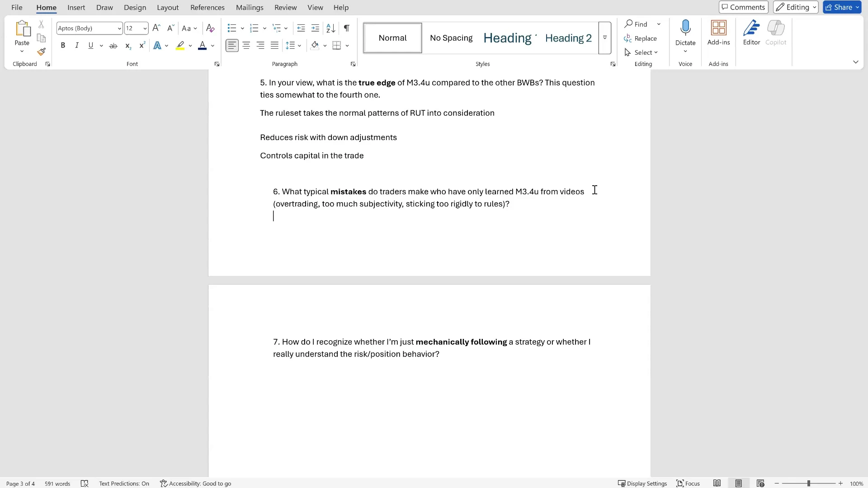Toggle show/hide paragraph marks
Image resolution: width=868 pixels, height=488 pixels.
[347, 28]
